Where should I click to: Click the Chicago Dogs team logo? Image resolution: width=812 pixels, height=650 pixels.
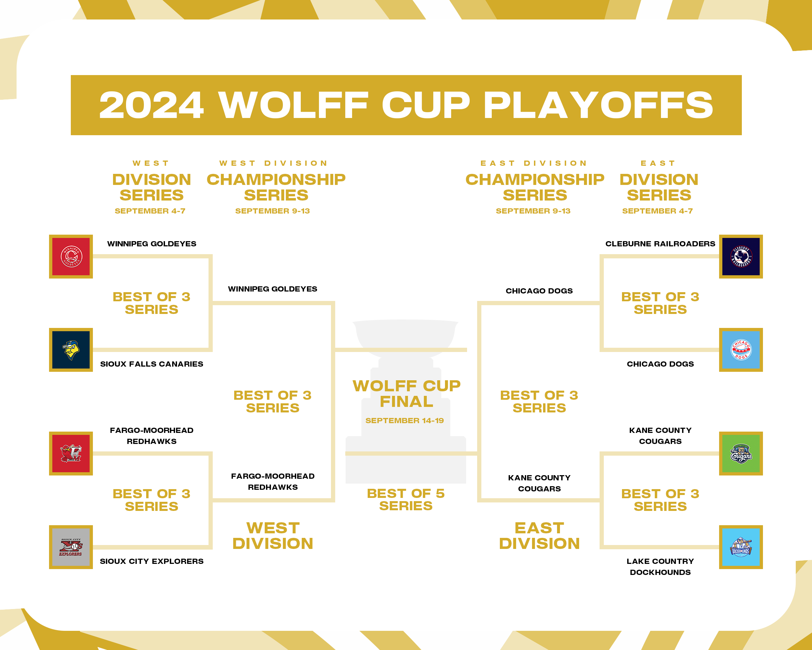tap(741, 350)
